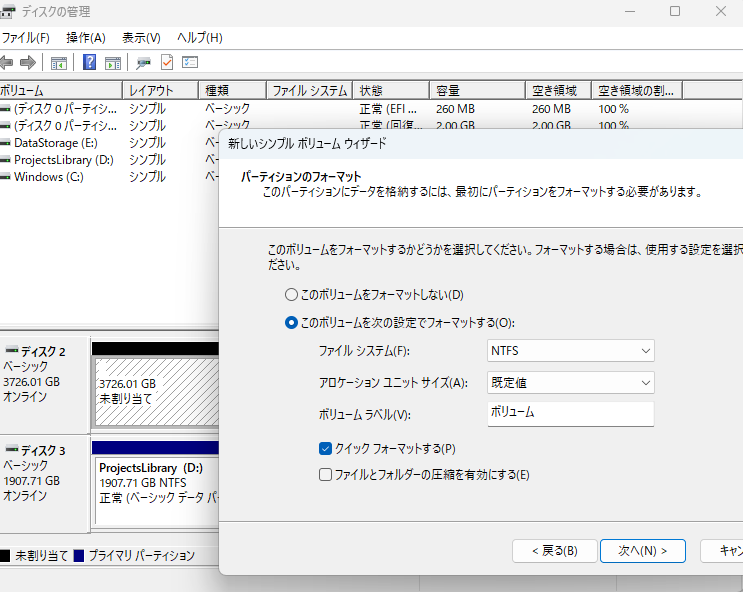Enable ファイルとフォルダーの圧縮 checkbox
743x592 pixels.
pos(325,475)
